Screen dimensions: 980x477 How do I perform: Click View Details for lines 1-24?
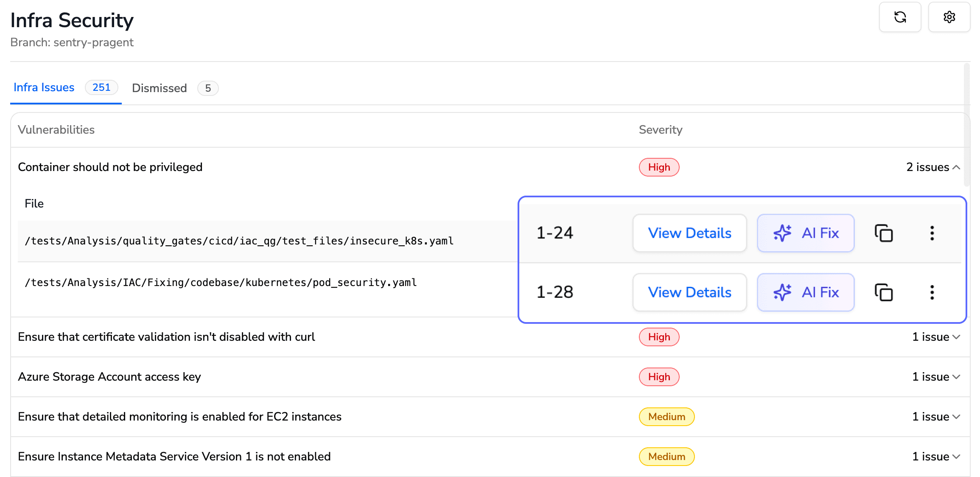coord(689,233)
